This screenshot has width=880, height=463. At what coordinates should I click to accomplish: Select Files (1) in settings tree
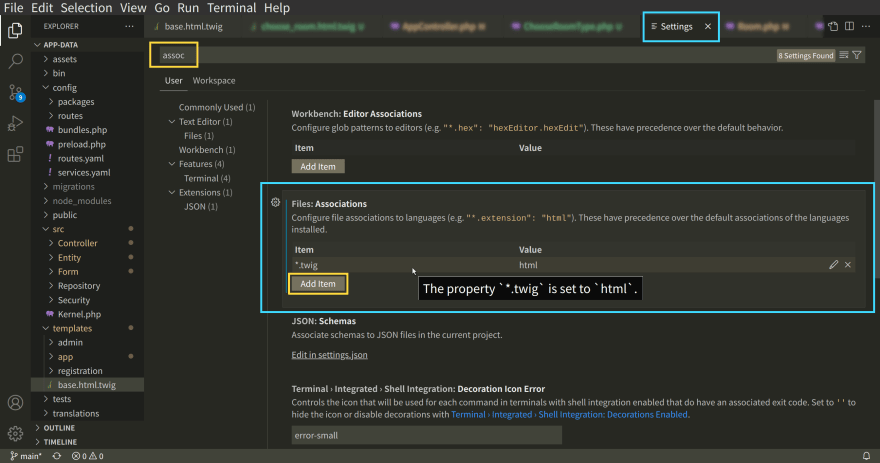click(x=199, y=136)
